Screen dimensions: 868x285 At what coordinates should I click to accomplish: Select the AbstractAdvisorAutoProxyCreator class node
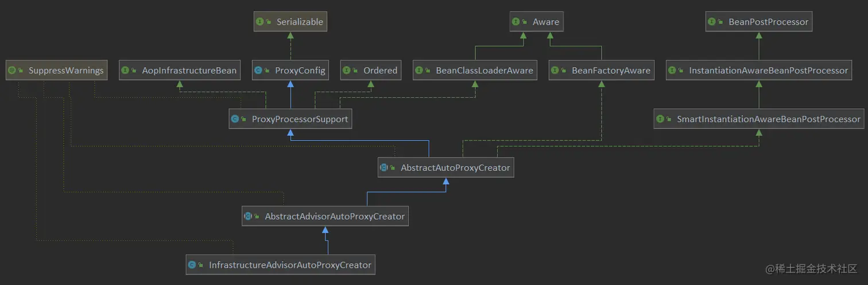coord(325,217)
